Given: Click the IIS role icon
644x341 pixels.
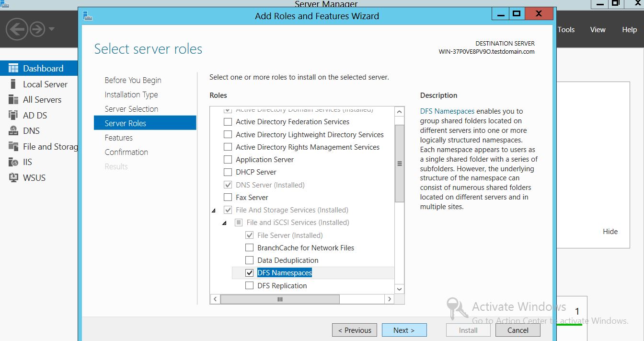Looking at the screenshot, I should pyautogui.click(x=13, y=162).
